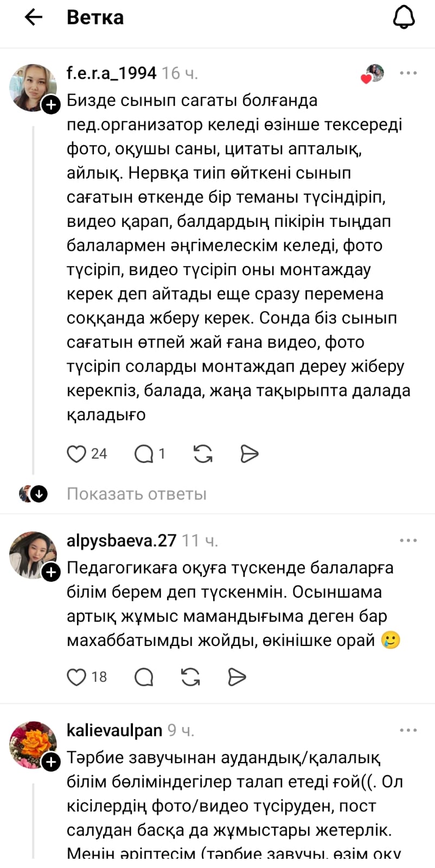Open the three-dot menu for f.e.r.a_1994
435x868 pixels.
point(408,73)
